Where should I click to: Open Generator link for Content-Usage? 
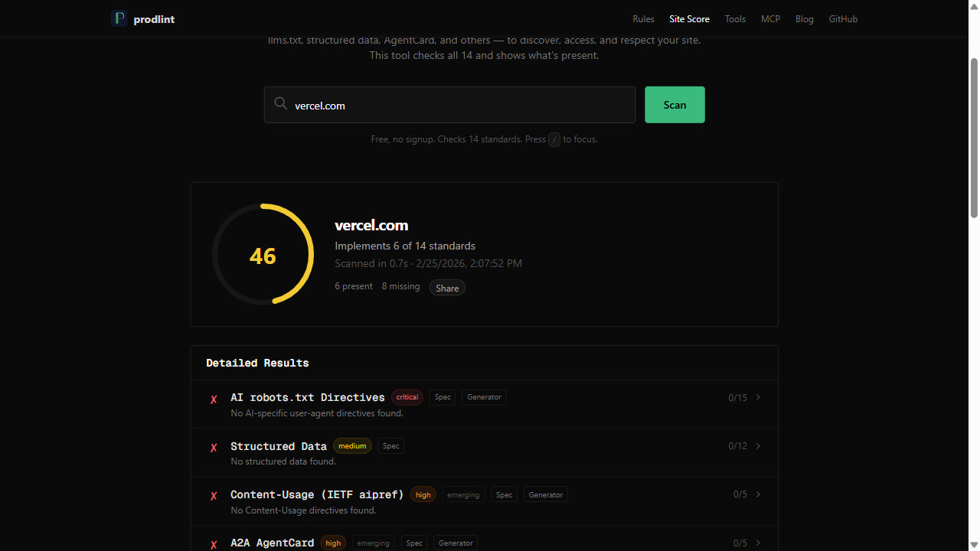pyautogui.click(x=546, y=495)
